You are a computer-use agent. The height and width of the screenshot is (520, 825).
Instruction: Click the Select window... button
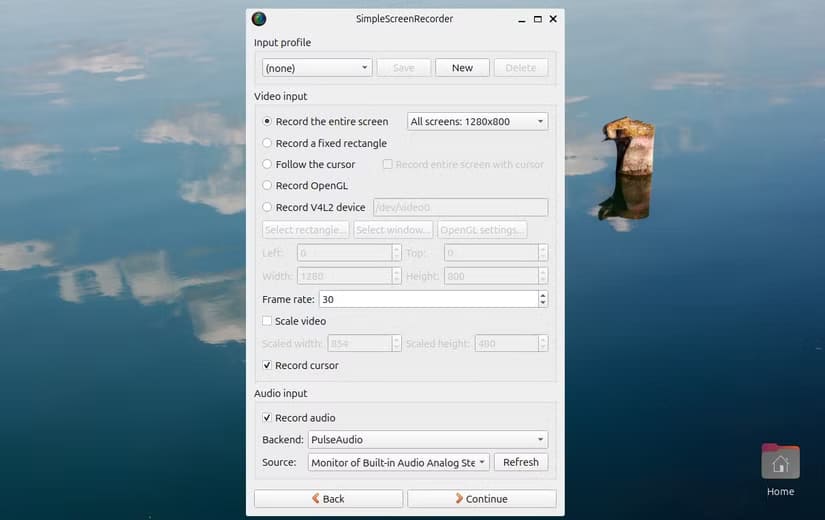click(393, 230)
